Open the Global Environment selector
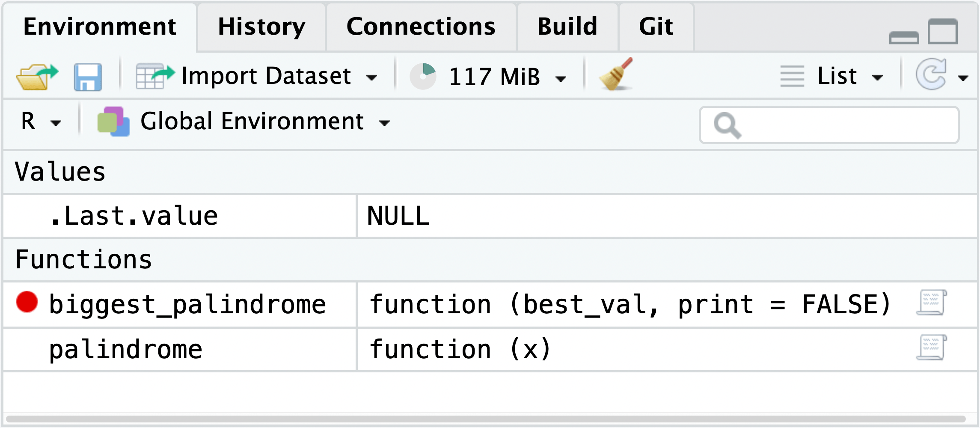980x428 pixels. point(385,123)
